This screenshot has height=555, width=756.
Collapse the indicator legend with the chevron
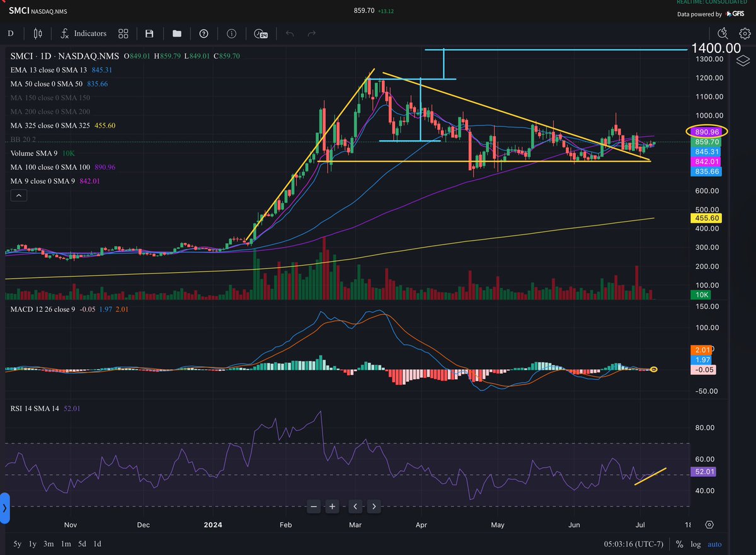18,196
